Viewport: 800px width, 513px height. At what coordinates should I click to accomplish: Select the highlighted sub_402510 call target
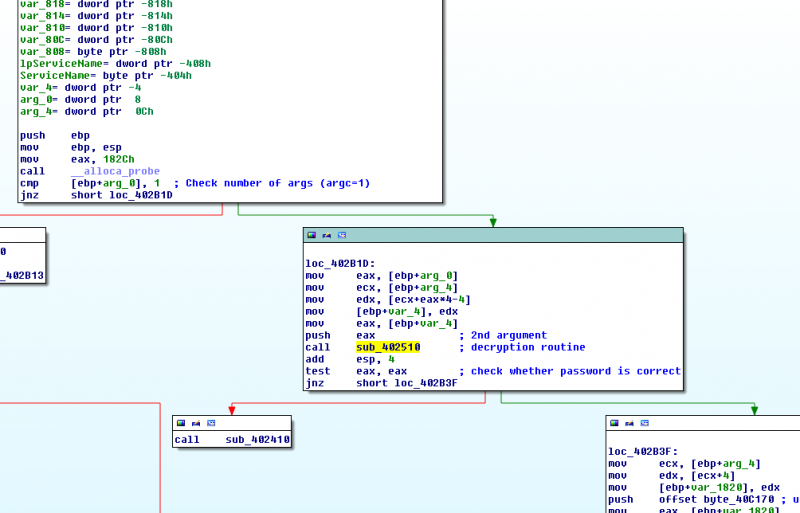pos(388,347)
